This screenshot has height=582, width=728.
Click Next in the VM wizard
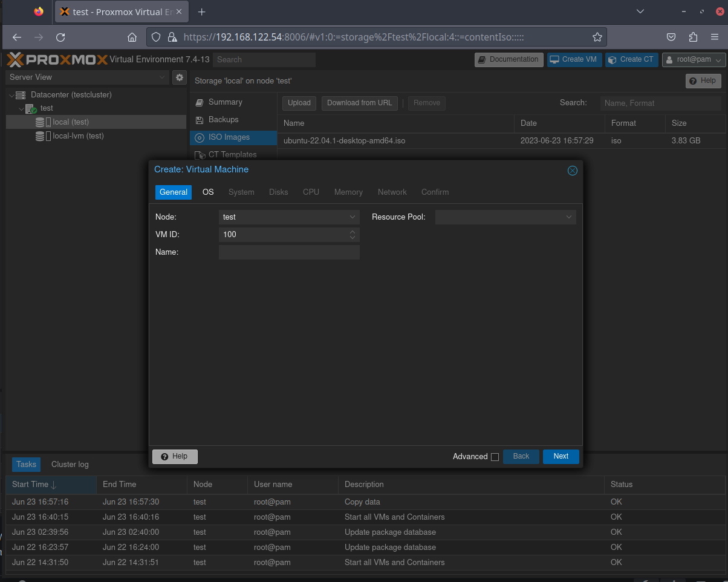(561, 457)
